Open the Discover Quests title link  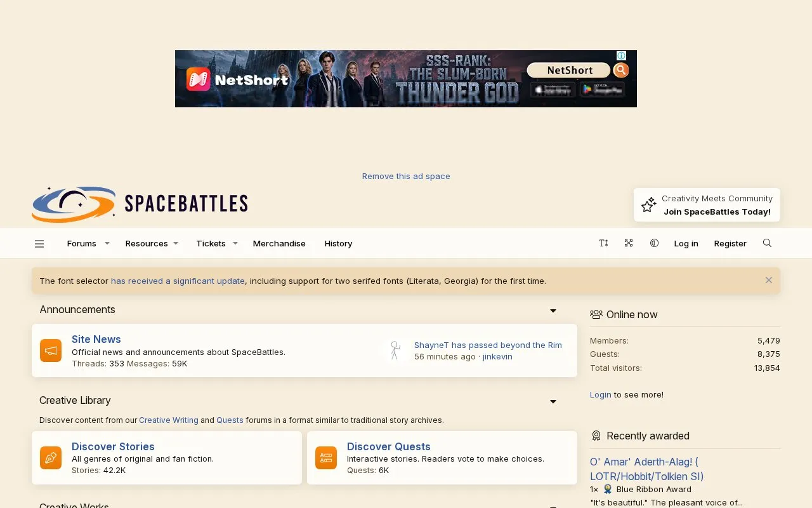point(389,446)
